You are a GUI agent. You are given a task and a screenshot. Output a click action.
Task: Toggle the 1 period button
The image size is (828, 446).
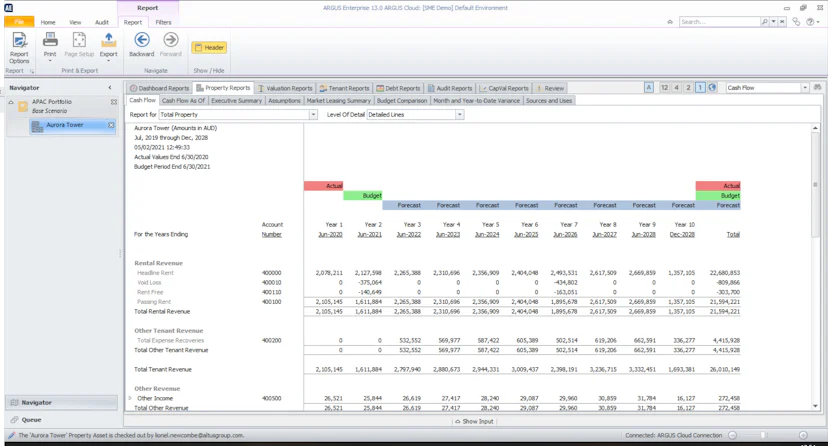700,88
